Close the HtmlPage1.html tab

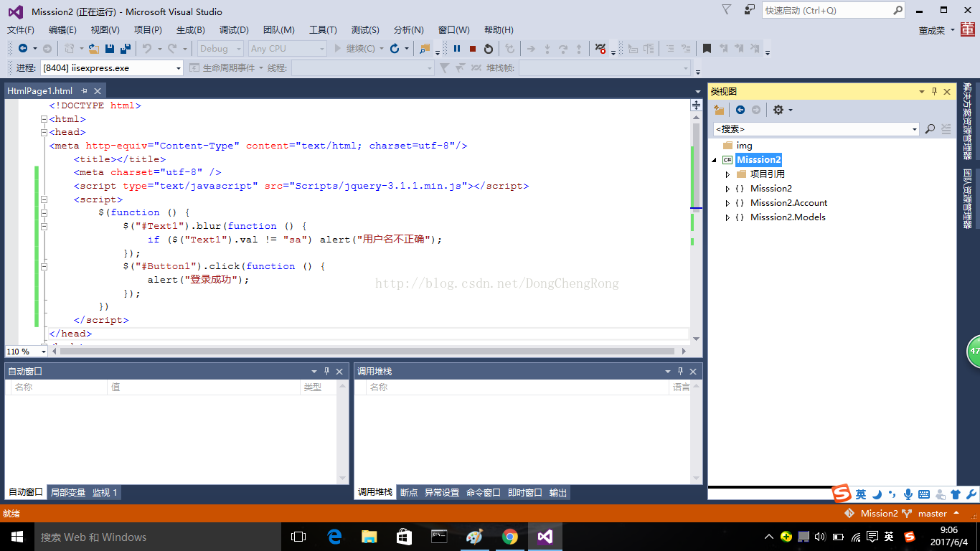(x=98, y=91)
